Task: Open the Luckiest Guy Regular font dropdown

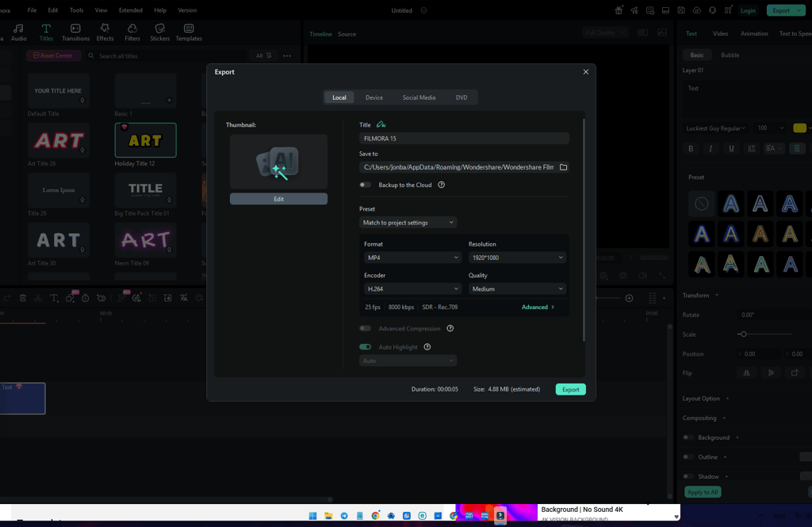Action: pos(716,128)
